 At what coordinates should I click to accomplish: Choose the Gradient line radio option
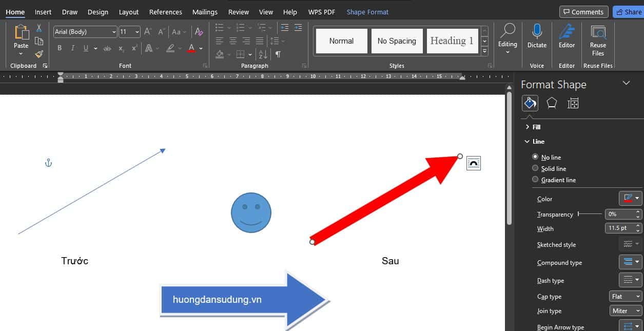pyautogui.click(x=535, y=180)
